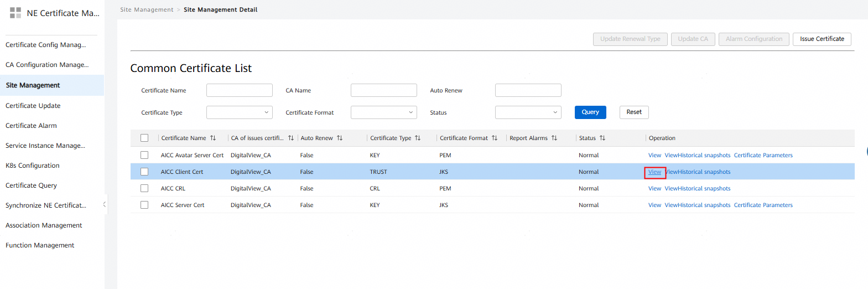868x289 pixels.
Task: Focus the Certificate Name input field
Action: [x=240, y=90]
